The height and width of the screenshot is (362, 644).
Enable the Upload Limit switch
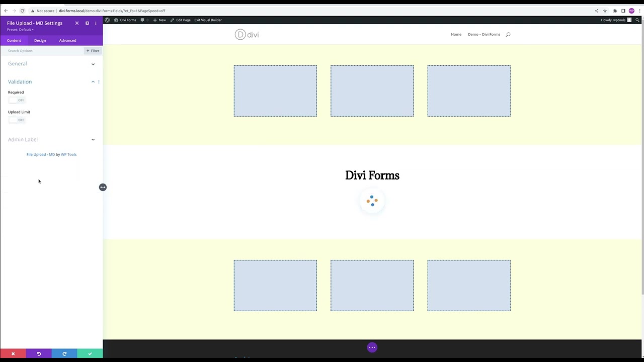point(16,120)
